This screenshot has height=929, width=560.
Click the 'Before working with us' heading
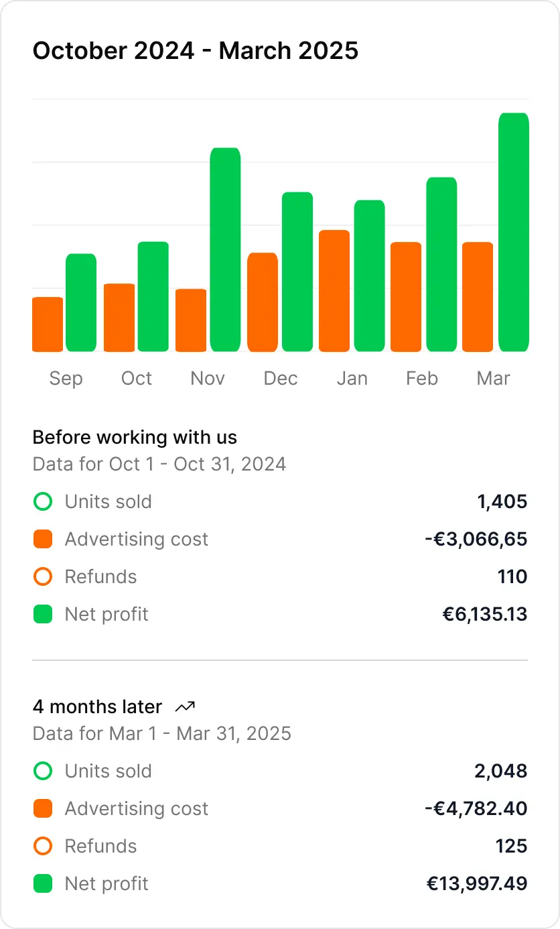[135, 438]
